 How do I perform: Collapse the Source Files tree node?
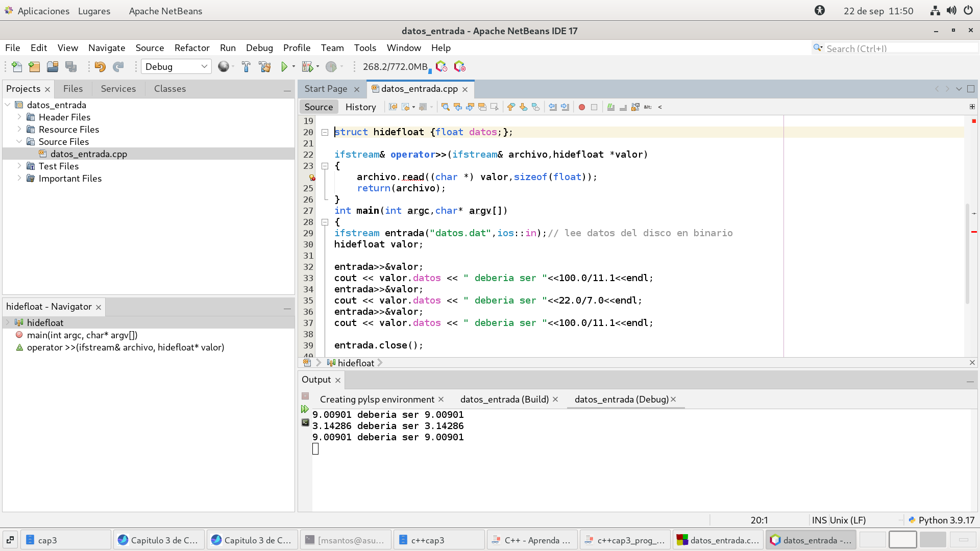pyautogui.click(x=19, y=141)
